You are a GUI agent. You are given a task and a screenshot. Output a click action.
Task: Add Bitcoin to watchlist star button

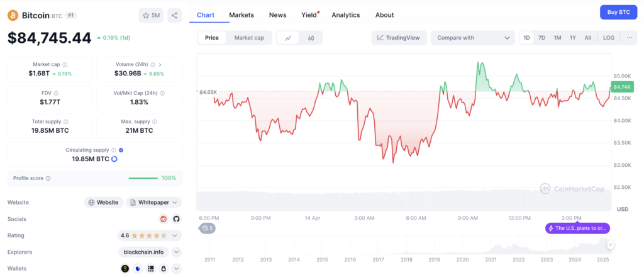pyautogui.click(x=151, y=16)
